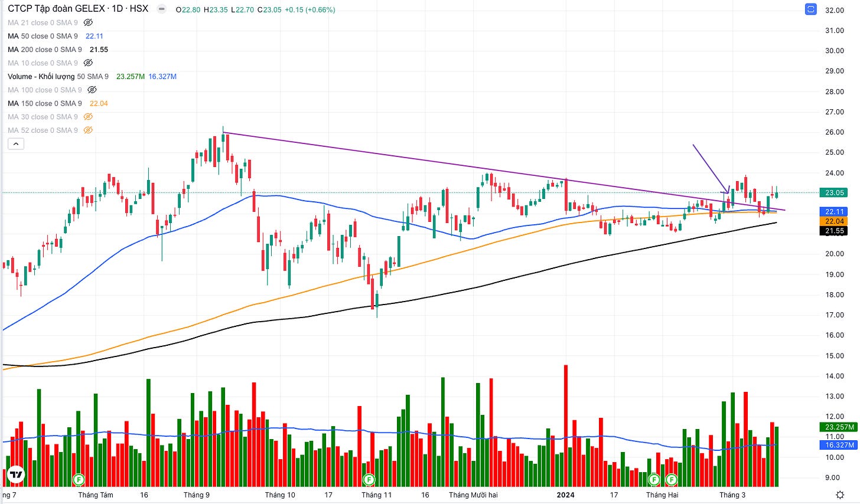Screen dimensions: 860x504
Task: Click the Tháng Tám time axis label
Action: 96,495
